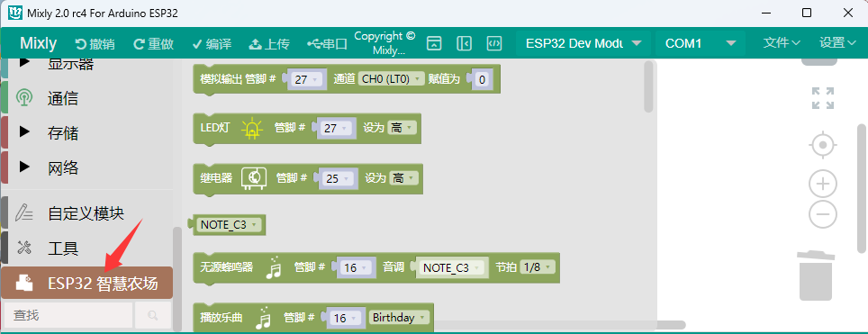Open the ESP32 Dev Module board dropdown
Viewport: 868px width, 334px height.
(x=584, y=43)
